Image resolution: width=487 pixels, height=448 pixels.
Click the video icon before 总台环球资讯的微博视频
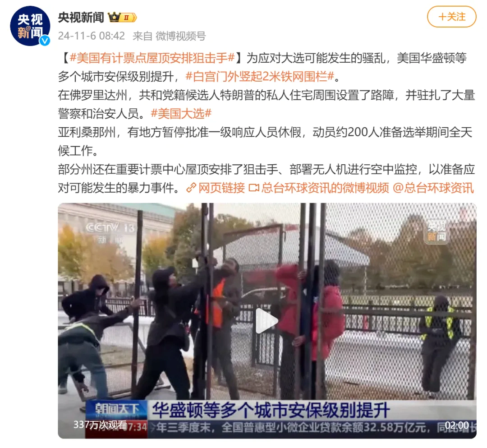tap(254, 188)
